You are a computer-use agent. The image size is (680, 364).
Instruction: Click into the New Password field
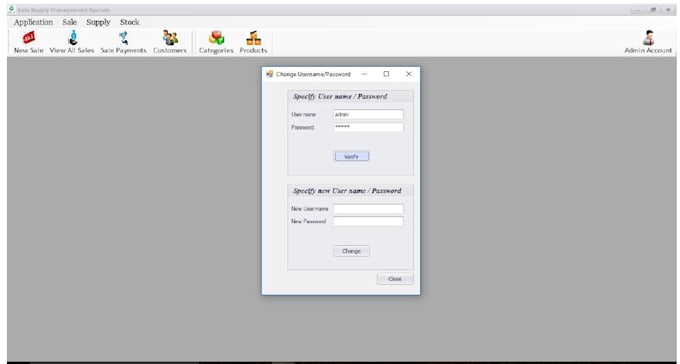pos(368,221)
